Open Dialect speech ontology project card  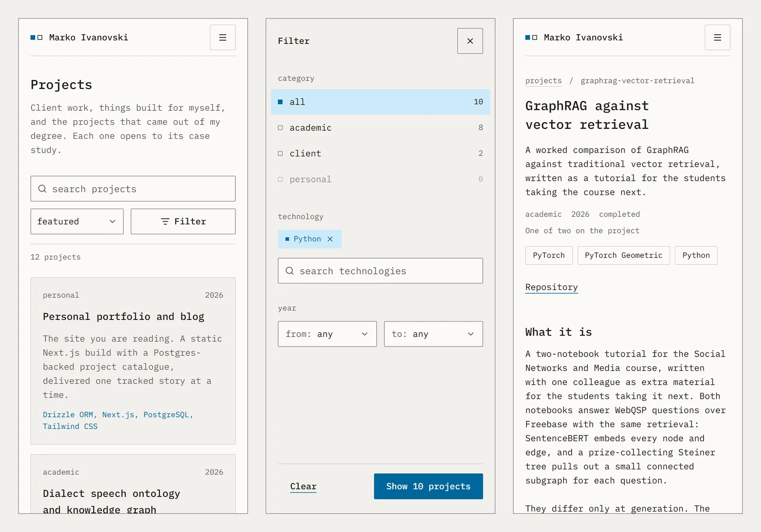tap(133, 484)
